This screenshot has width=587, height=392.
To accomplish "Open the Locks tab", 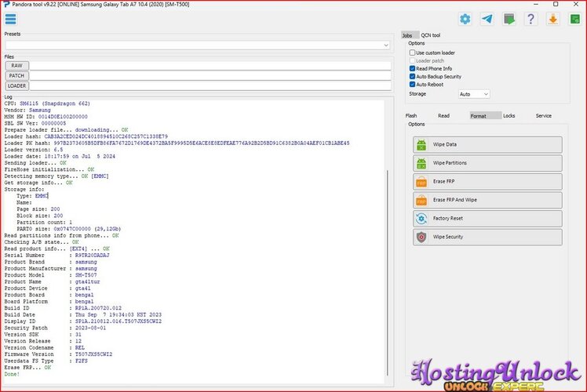I will pyautogui.click(x=509, y=115).
